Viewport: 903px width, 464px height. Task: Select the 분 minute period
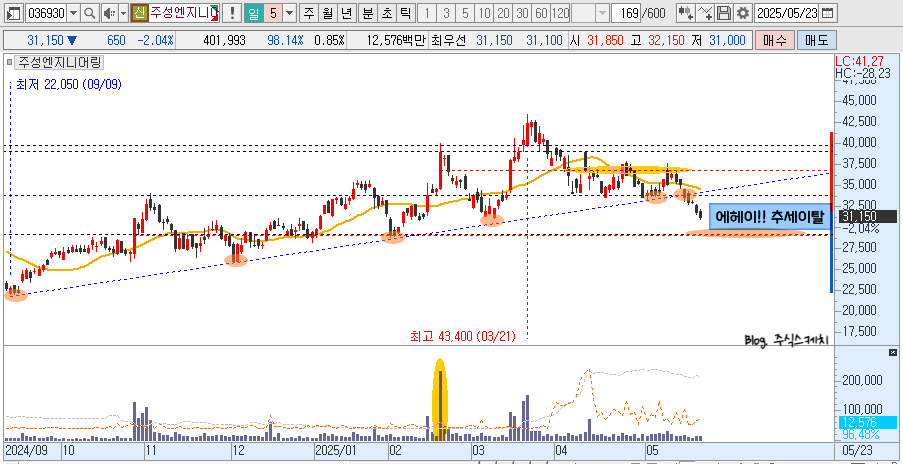pos(367,13)
